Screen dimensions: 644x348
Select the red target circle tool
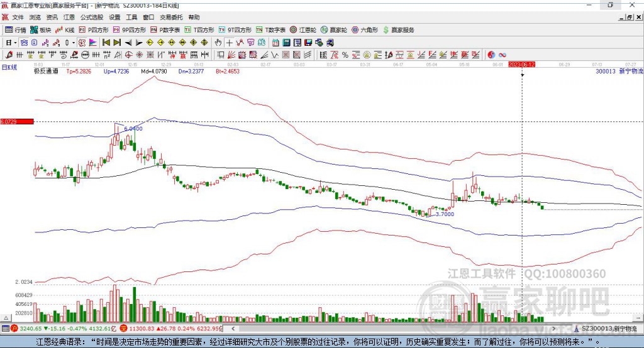(128, 55)
